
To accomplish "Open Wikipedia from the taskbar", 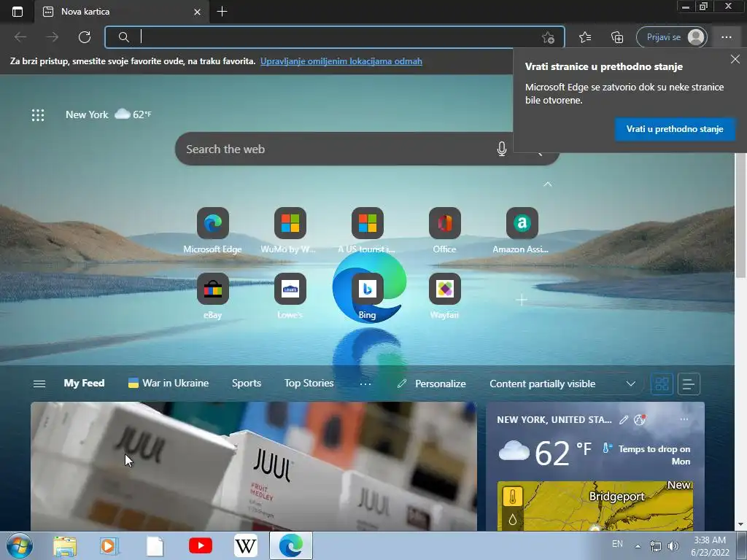I will pos(245,545).
